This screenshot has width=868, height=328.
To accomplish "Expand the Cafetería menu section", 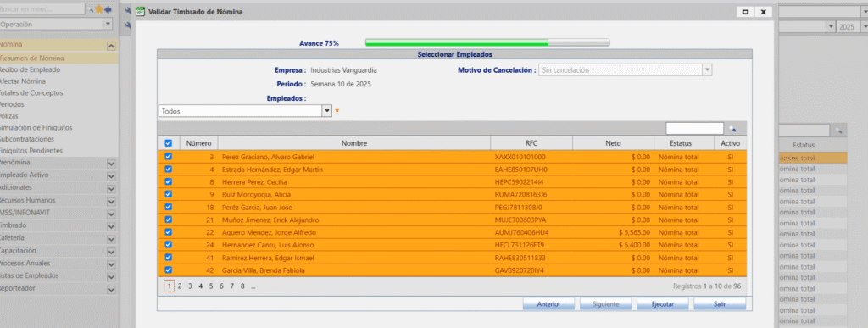I will pos(111,239).
